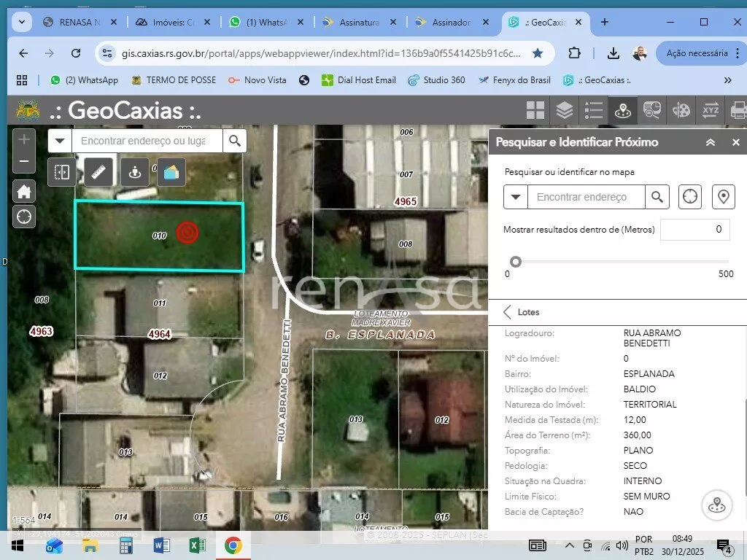Open the basemap gallery grid icon

point(535,110)
